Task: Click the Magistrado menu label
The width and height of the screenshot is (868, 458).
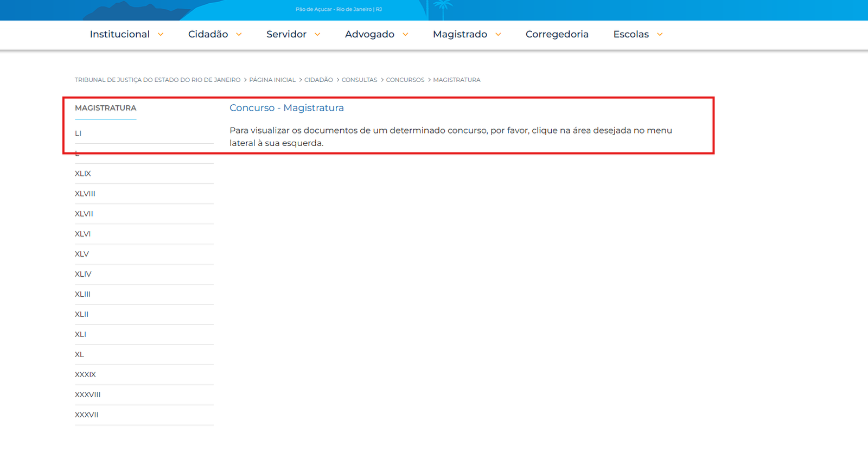Action: (x=459, y=34)
